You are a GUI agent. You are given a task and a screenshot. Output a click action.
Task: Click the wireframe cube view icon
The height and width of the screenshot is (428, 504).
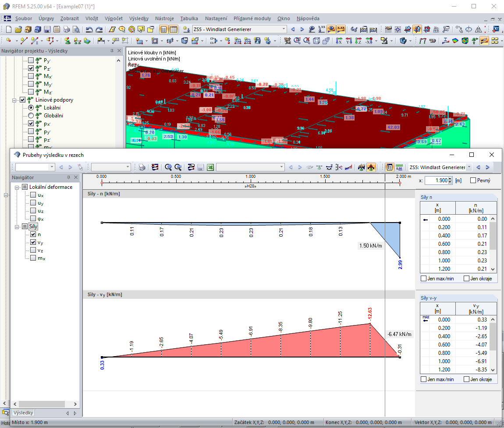pyautogui.click(x=316, y=41)
